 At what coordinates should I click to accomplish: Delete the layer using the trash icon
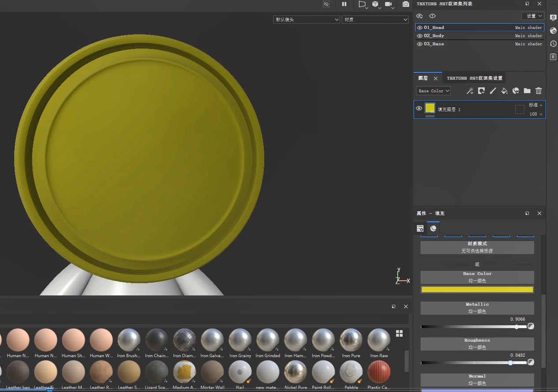pos(539,91)
